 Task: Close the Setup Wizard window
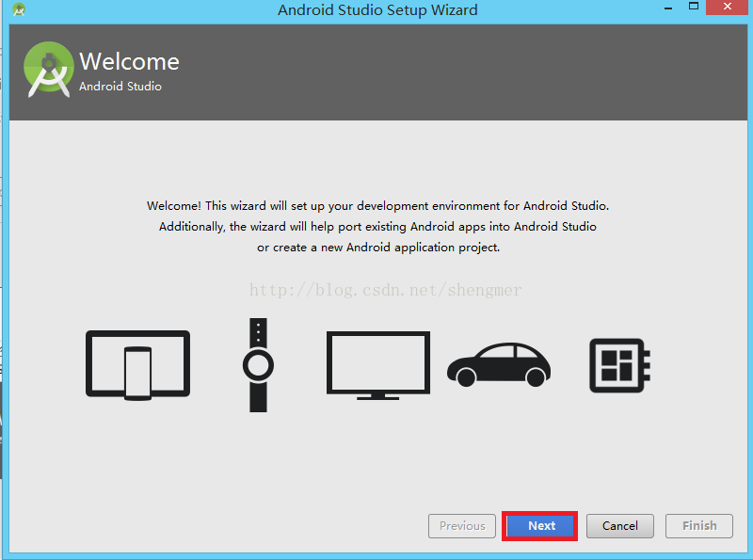pos(728,7)
